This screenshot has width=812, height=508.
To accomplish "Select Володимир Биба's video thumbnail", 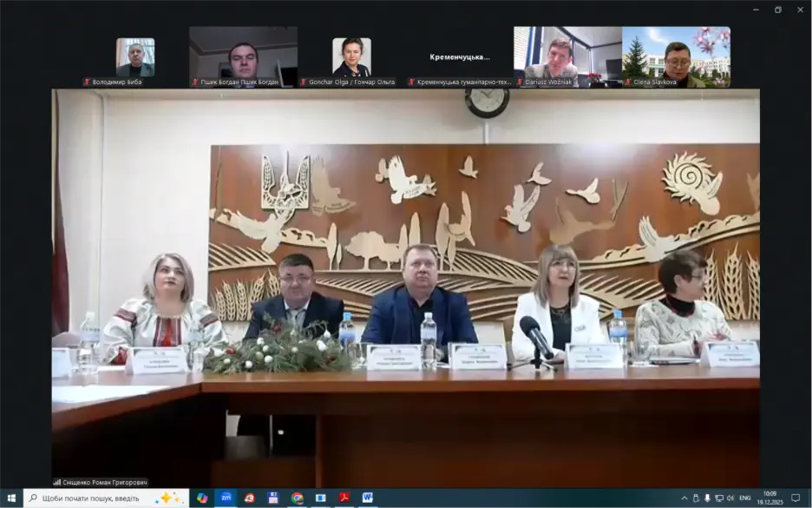I will tap(135, 57).
